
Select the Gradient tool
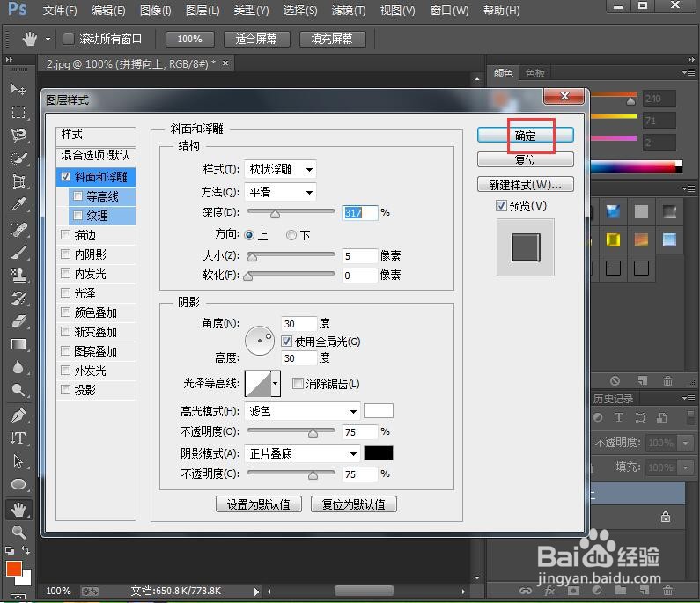coord(18,344)
